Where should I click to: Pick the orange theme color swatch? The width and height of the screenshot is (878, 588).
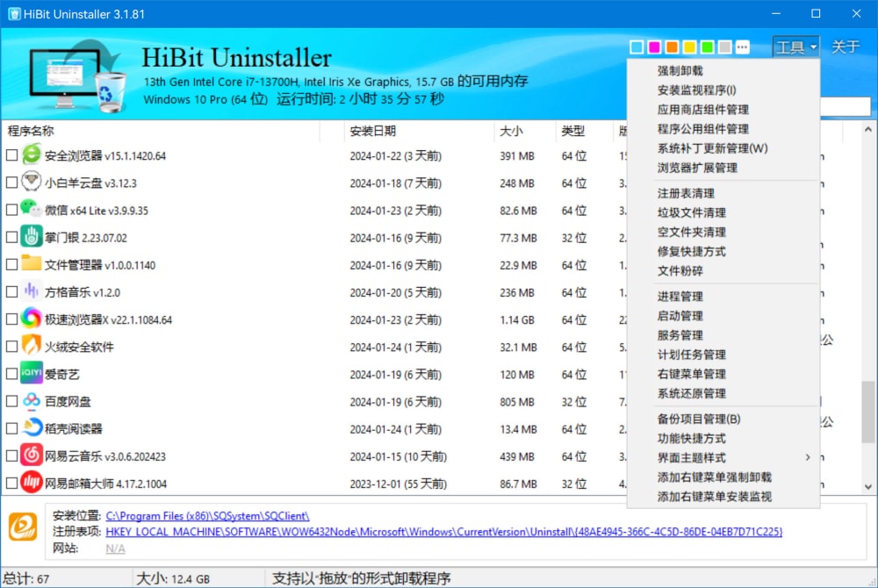click(x=672, y=47)
